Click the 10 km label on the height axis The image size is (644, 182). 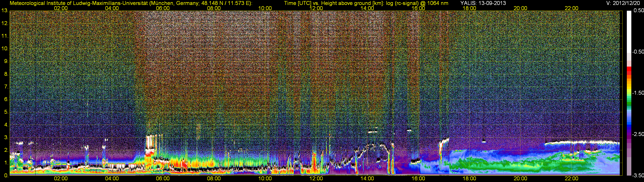[5, 49]
